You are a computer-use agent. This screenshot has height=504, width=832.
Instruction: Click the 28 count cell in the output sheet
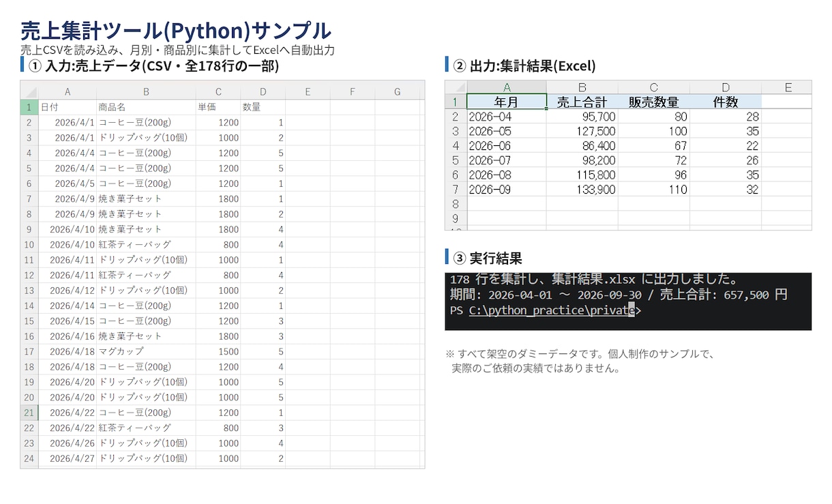726,117
